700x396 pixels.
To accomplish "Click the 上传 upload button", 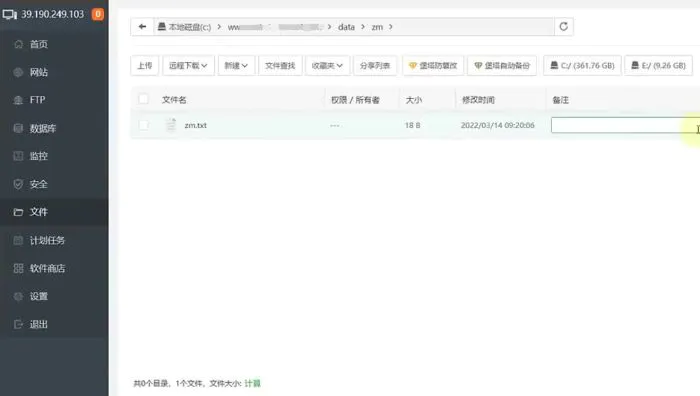I will coord(145,66).
